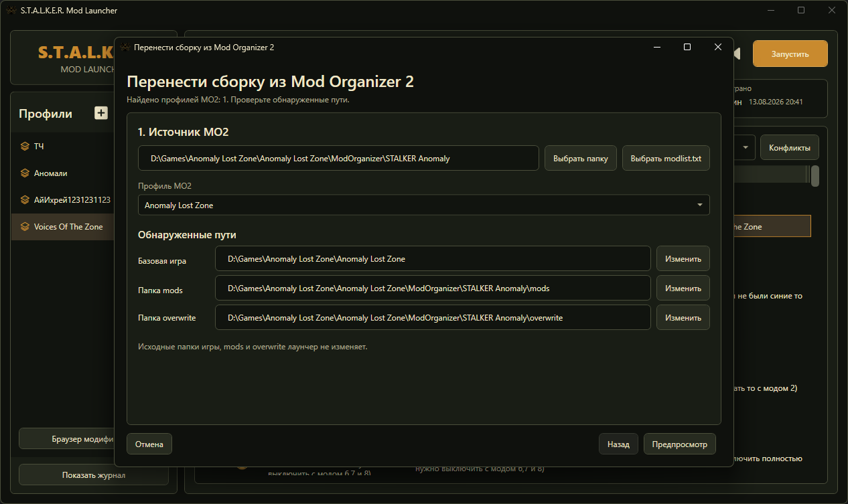Click the Выбрать modlist.txt button
Viewport: 848px width, 504px height.
point(666,159)
